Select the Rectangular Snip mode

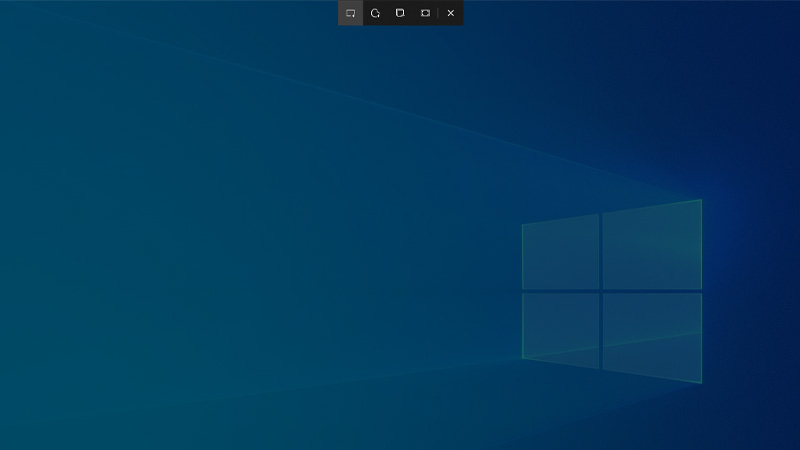(x=351, y=13)
